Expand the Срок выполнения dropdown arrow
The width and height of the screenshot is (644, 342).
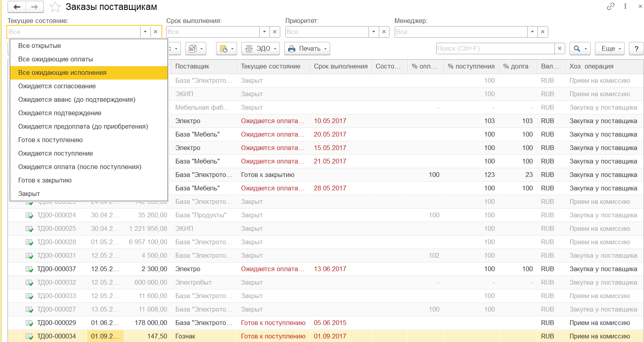coord(264,32)
